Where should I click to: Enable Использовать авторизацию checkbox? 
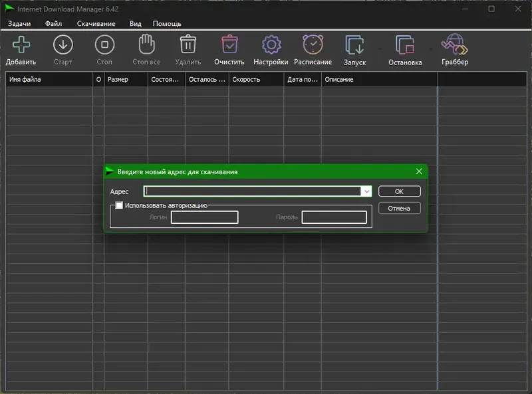[119, 205]
